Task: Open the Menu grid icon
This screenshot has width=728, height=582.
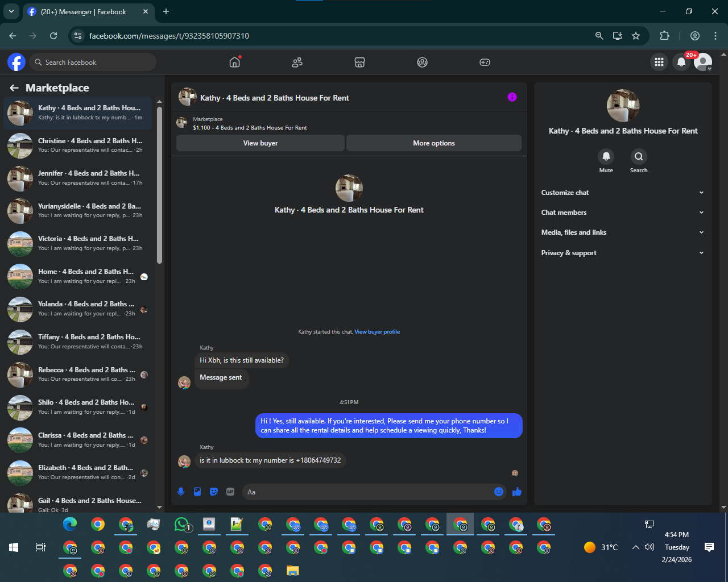Action: 659,63
